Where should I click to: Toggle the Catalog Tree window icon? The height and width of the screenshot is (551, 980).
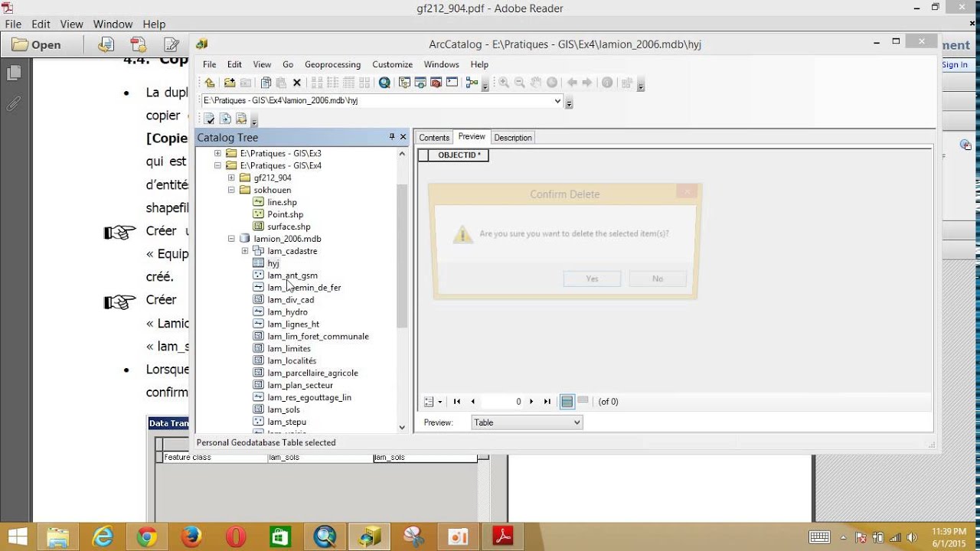tap(404, 83)
